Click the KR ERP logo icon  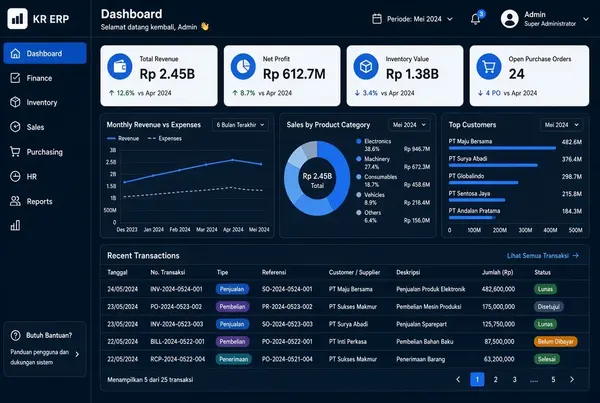17,19
